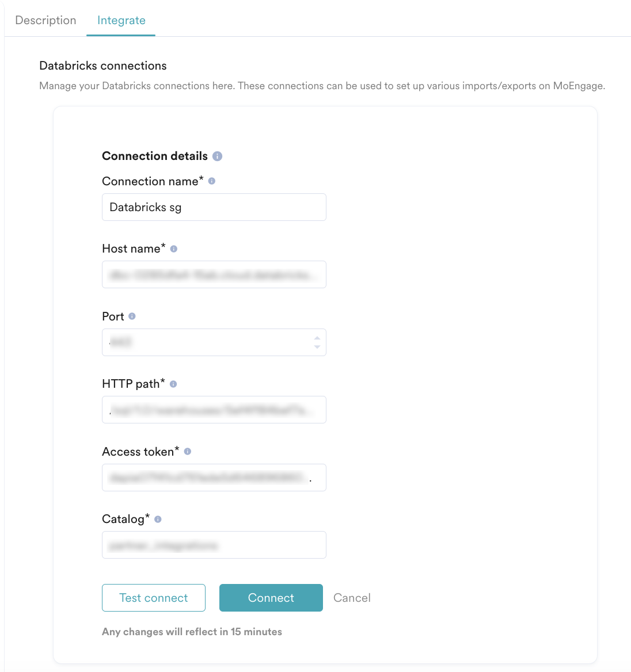631x672 pixels.
Task: Click info icon beside Connection name label
Action: coord(212,181)
